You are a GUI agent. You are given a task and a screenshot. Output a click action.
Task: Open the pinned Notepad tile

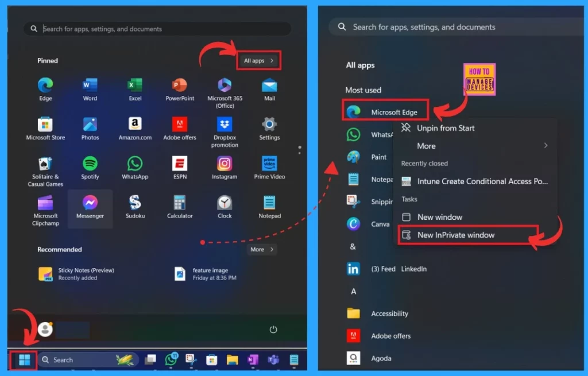pyautogui.click(x=269, y=207)
